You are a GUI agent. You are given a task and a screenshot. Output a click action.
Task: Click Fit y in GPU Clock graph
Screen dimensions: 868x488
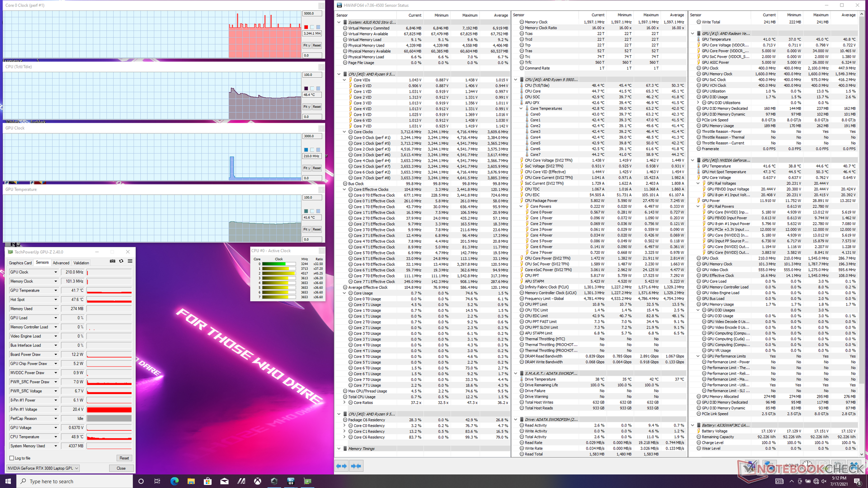click(x=307, y=168)
